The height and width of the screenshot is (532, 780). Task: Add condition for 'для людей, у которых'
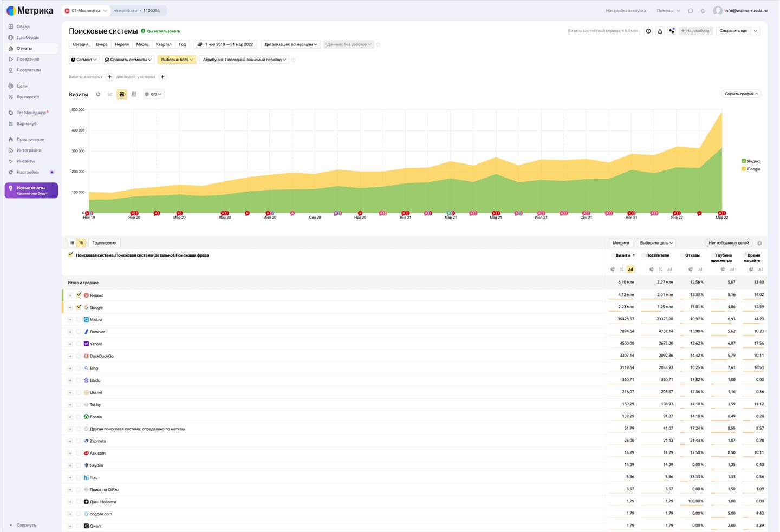162,77
